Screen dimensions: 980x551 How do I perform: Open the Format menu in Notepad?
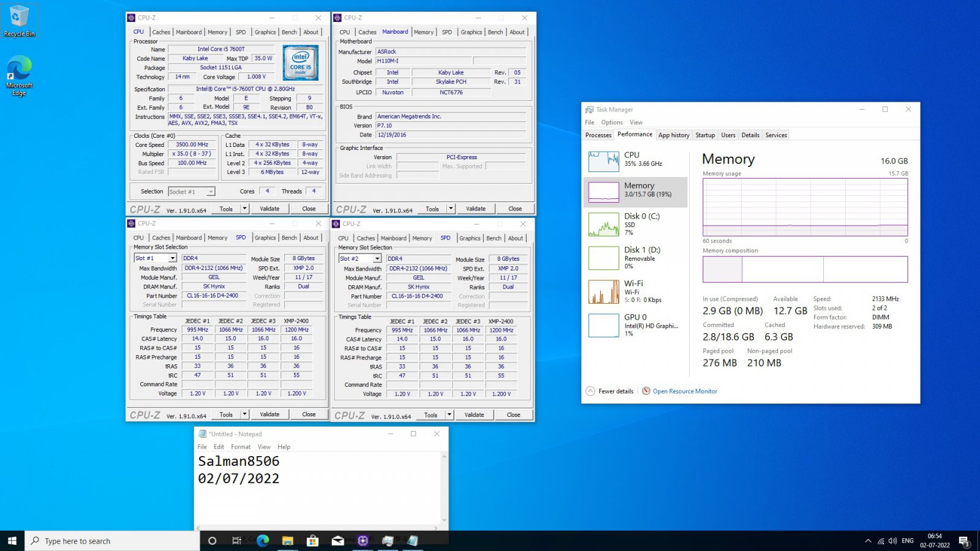coord(241,447)
